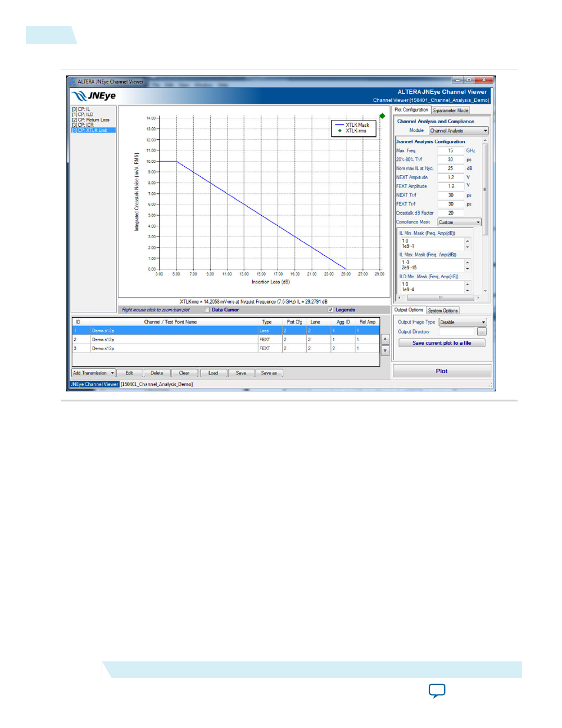Click the Altera app icon in title bar
562x728 pixels.
[x=72, y=82]
